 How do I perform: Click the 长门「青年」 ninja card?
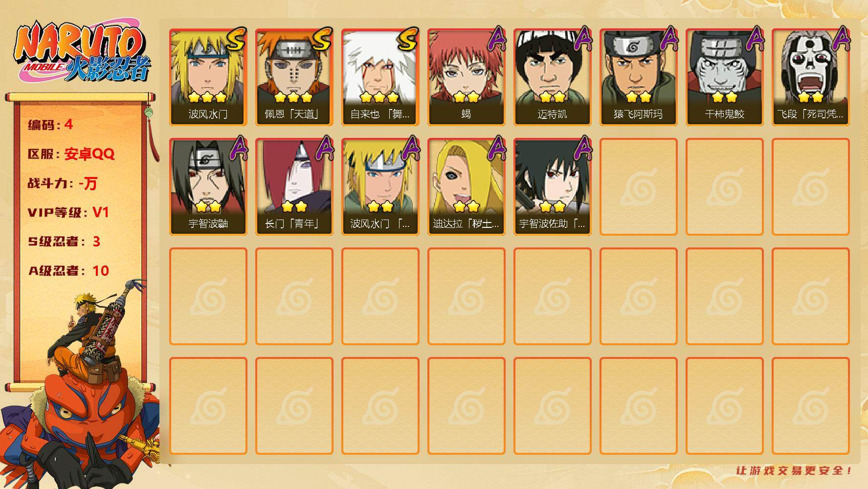click(294, 187)
